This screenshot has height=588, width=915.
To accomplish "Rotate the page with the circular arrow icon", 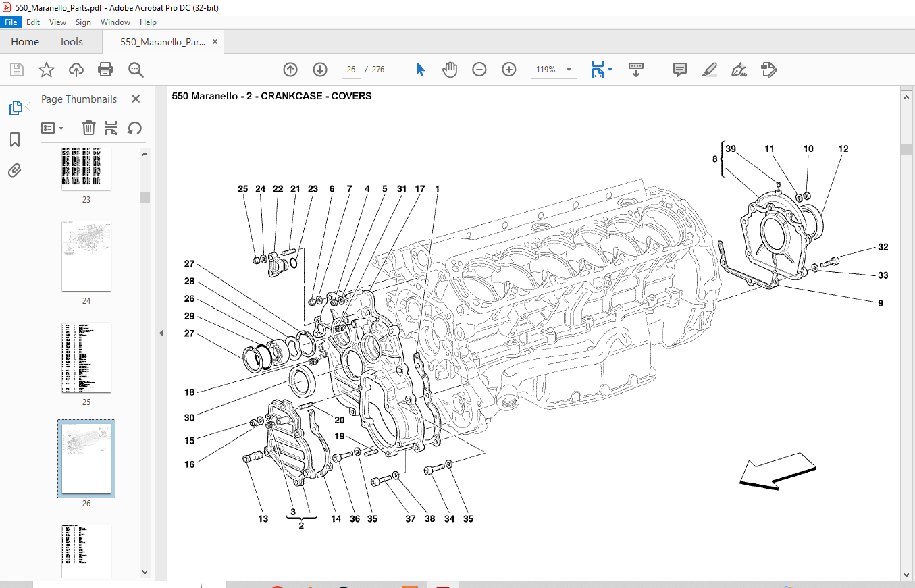I will [x=134, y=128].
